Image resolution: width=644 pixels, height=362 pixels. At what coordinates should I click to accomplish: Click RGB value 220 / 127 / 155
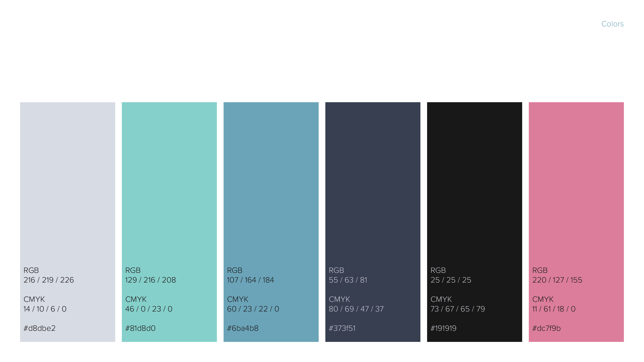557,280
